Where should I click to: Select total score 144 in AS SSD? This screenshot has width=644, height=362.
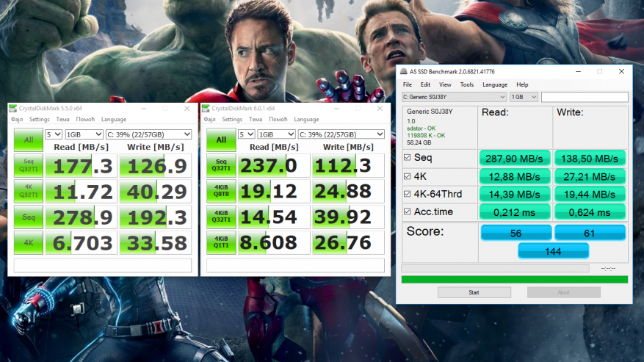pos(553,251)
